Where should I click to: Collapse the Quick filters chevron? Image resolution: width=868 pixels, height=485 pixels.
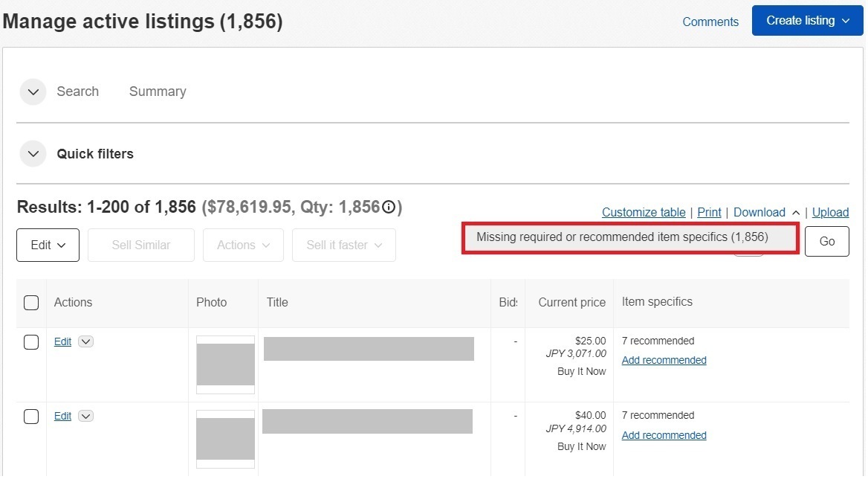[33, 155]
